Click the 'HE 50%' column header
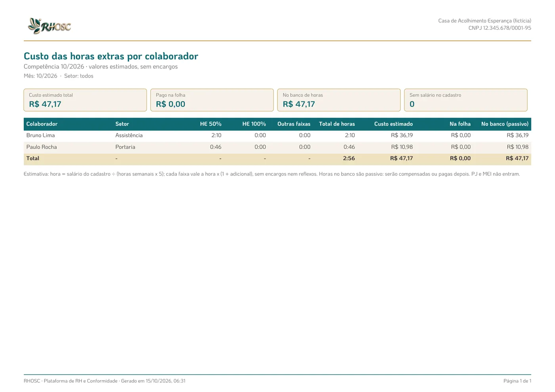555x392 pixels. (x=211, y=124)
